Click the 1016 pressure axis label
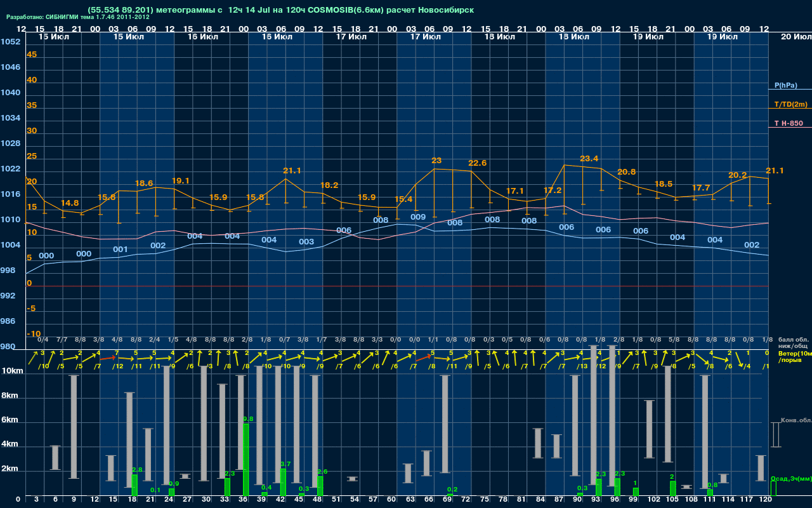This screenshot has width=812, height=508. point(10,194)
